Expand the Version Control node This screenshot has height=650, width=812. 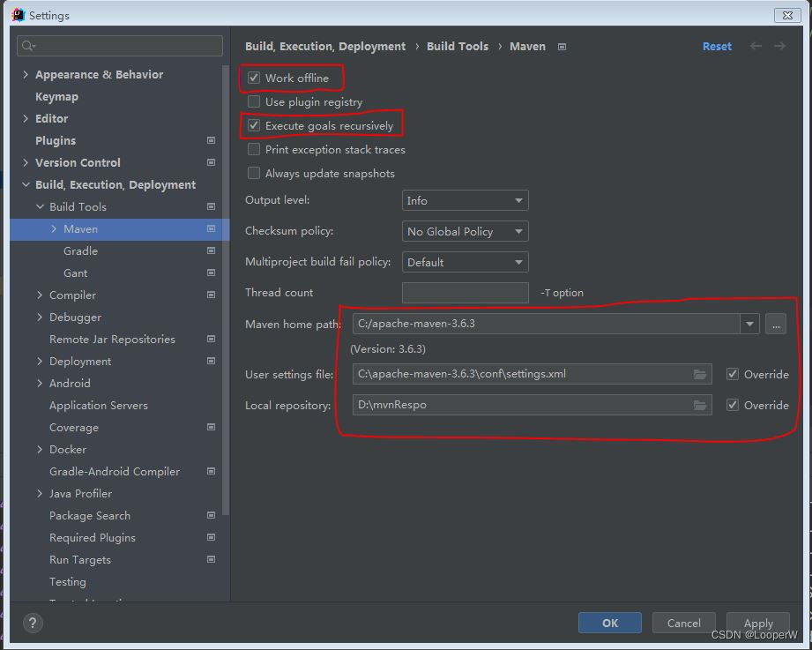(x=26, y=162)
